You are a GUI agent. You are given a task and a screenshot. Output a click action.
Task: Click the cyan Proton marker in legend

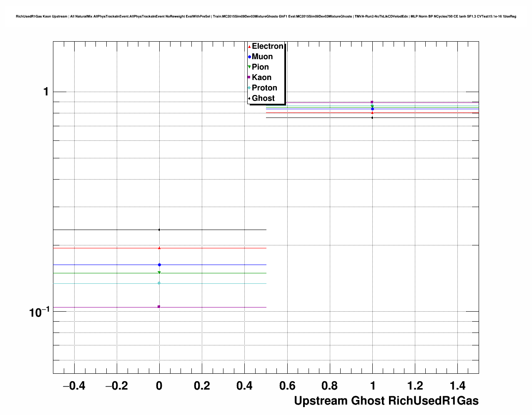[x=249, y=88]
